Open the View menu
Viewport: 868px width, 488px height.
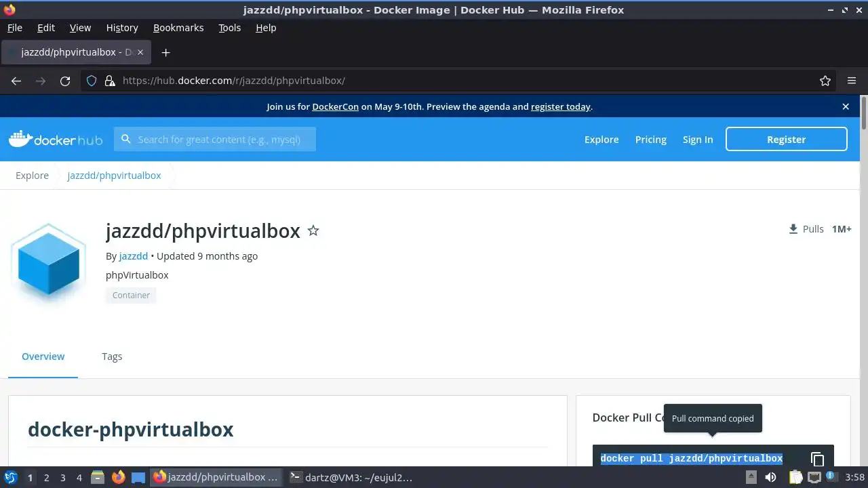(80, 28)
